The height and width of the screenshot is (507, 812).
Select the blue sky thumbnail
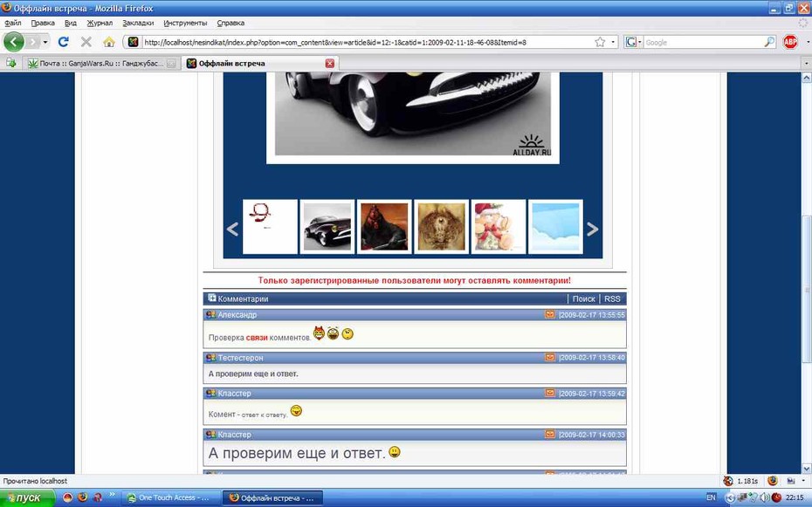[555, 227]
